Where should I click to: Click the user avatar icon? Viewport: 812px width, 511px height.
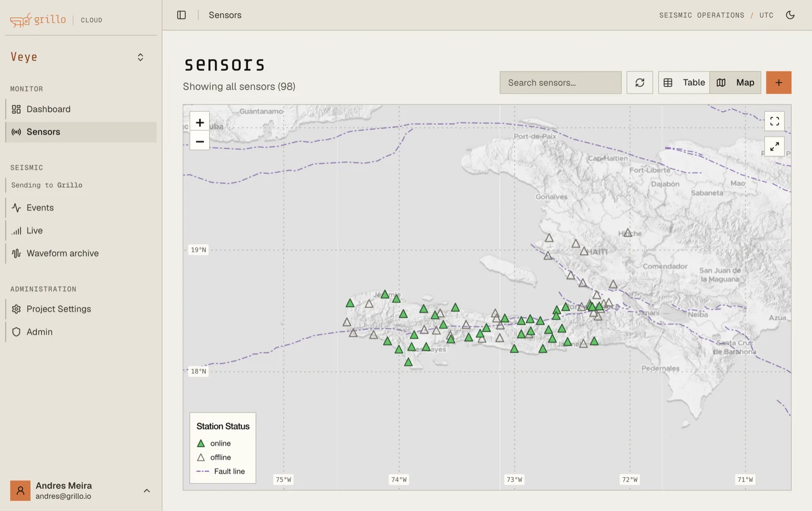[20, 491]
